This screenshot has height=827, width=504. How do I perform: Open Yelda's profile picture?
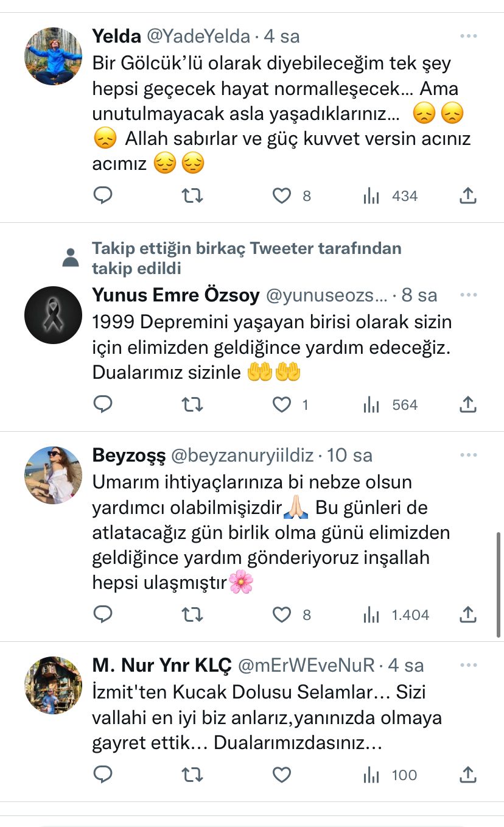[53, 56]
